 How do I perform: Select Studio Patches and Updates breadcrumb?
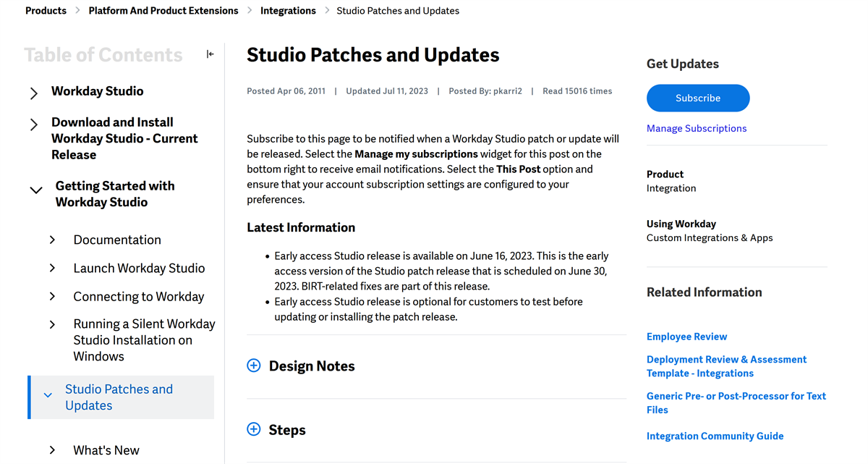(x=398, y=11)
